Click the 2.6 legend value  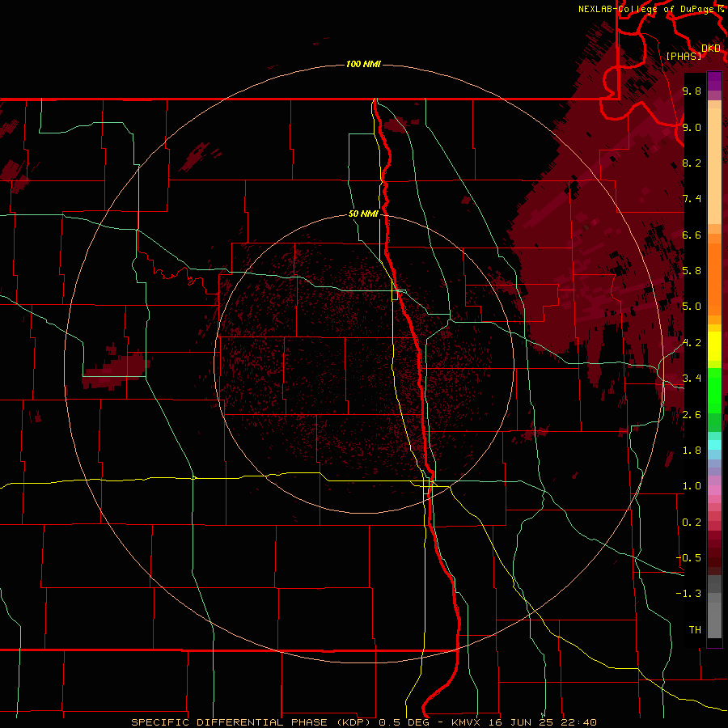[x=692, y=415]
